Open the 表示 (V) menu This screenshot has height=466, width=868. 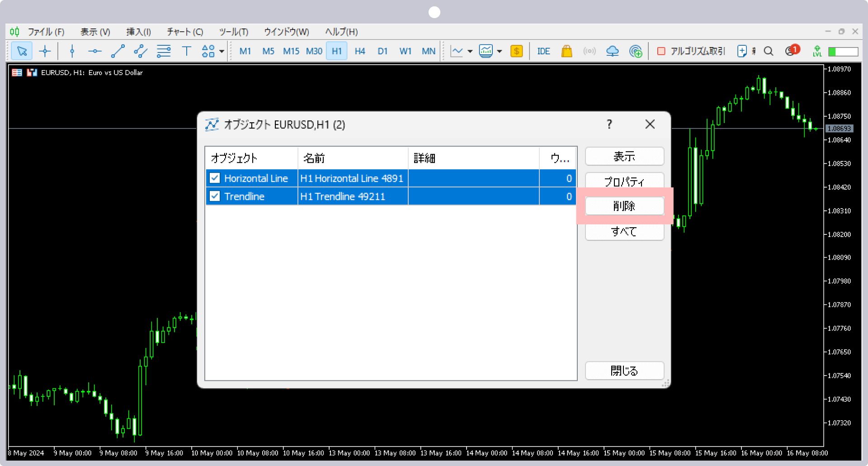(x=95, y=32)
